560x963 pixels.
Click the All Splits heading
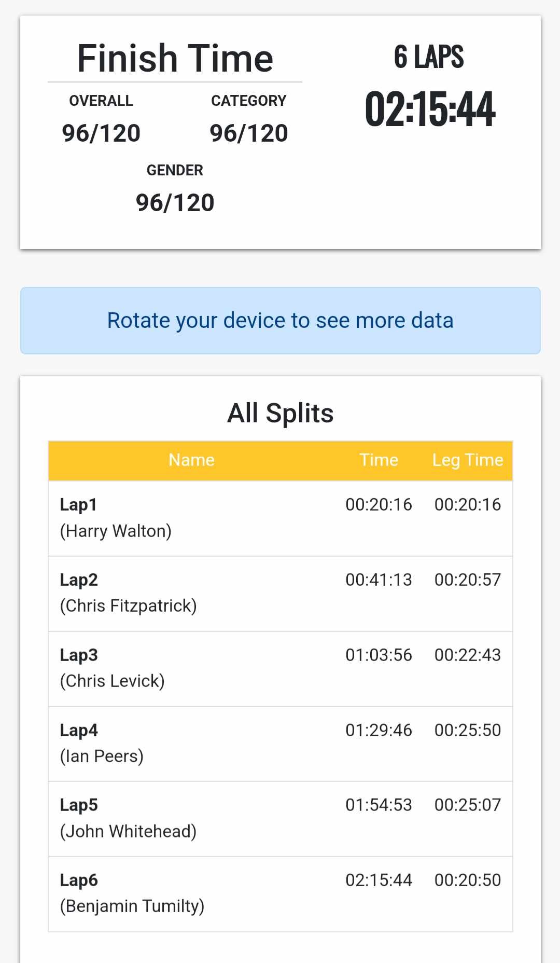click(x=280, y=414)
